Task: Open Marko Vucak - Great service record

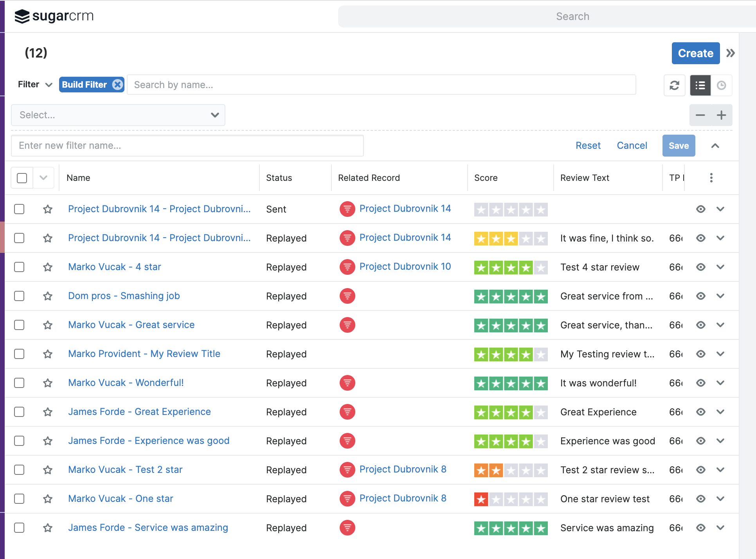Action: pyautogui.click(x=131, y=325)
